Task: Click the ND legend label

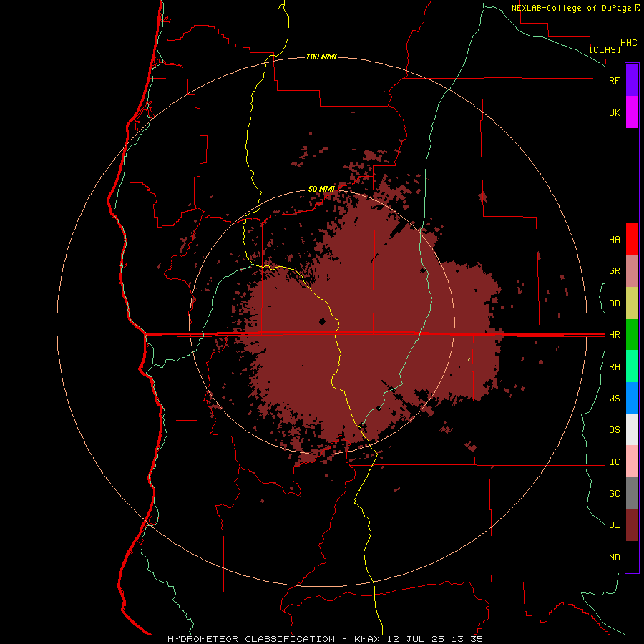Action: tap(614, 557)
